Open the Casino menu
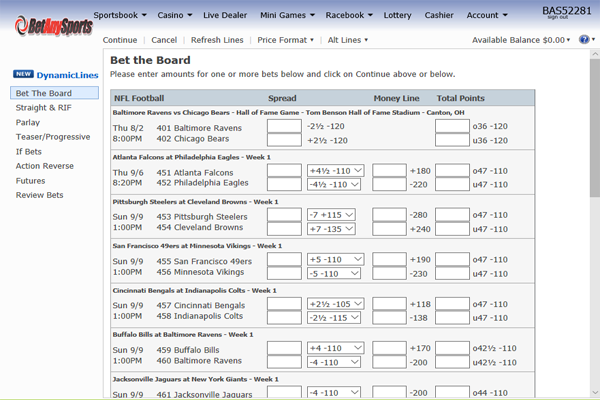600x400 pixels. pos(174,15)
